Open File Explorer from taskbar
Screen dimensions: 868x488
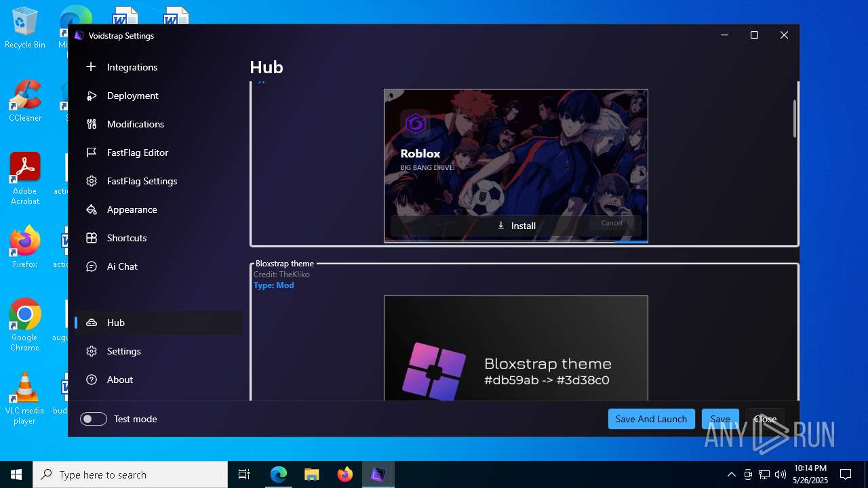tap(311, 474)
